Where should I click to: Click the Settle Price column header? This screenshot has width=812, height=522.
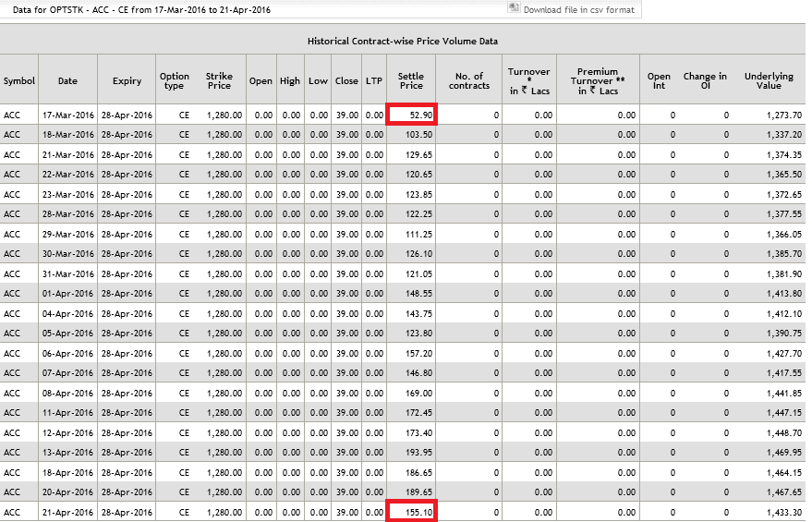click(x=411, y=80)
